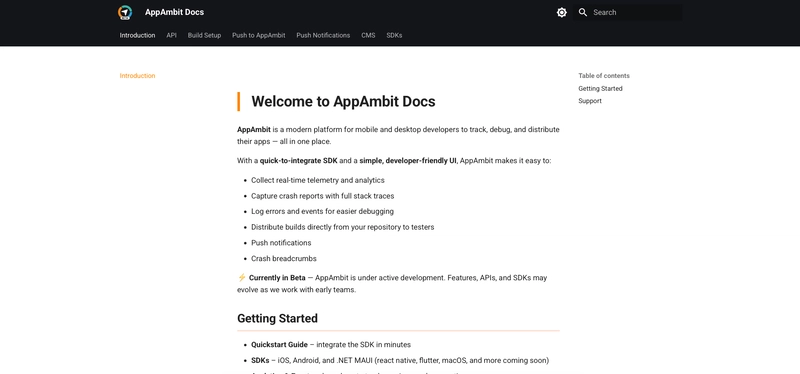The width and height of the screenshot is (800, 374).
Task: Open the Build Setup tab
Action: click(x=204, y=35)
